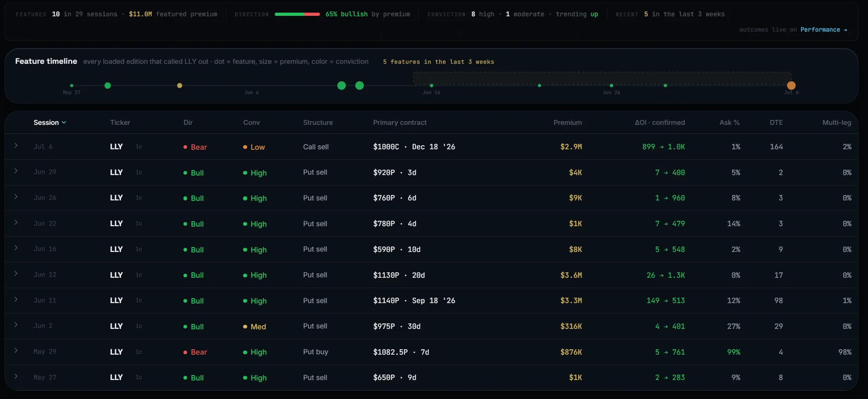Viewport: 868px width, 399px height.
Task: Expand the Jun 26 session row
Action: [x=16, y=197]
